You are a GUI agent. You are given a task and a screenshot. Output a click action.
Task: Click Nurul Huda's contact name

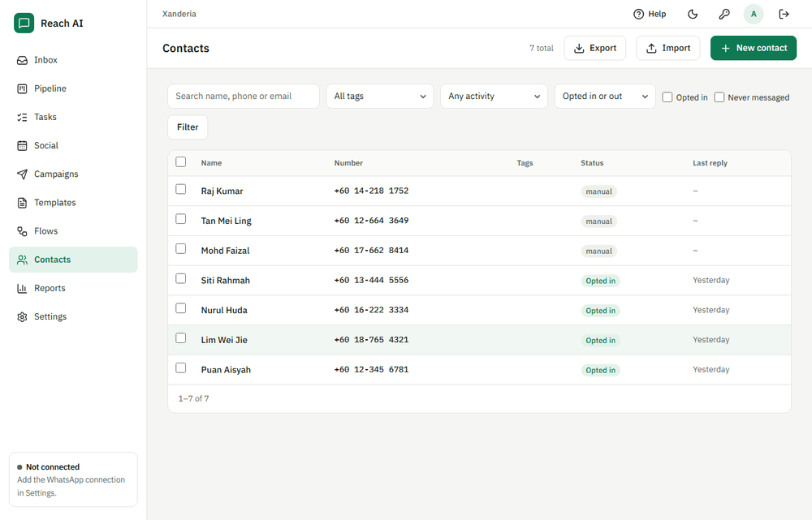coord(224,311)
